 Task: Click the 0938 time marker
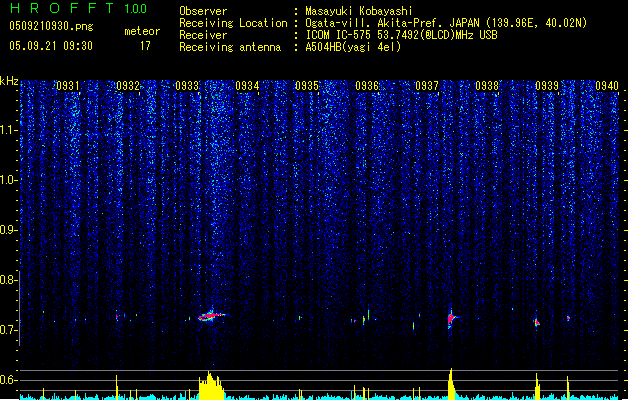pos(487,86)
